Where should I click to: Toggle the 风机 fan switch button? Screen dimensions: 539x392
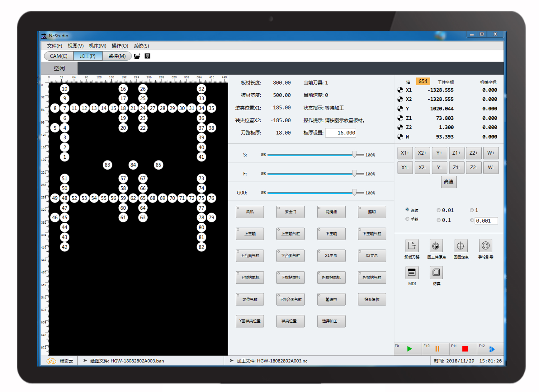pyautogui.click(x=250, y=212)
